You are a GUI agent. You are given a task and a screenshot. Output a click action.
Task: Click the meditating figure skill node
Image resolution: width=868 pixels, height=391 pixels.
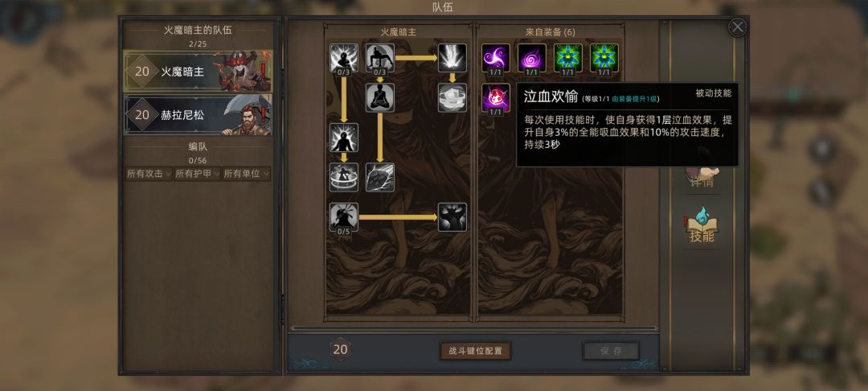coord(379,97)
